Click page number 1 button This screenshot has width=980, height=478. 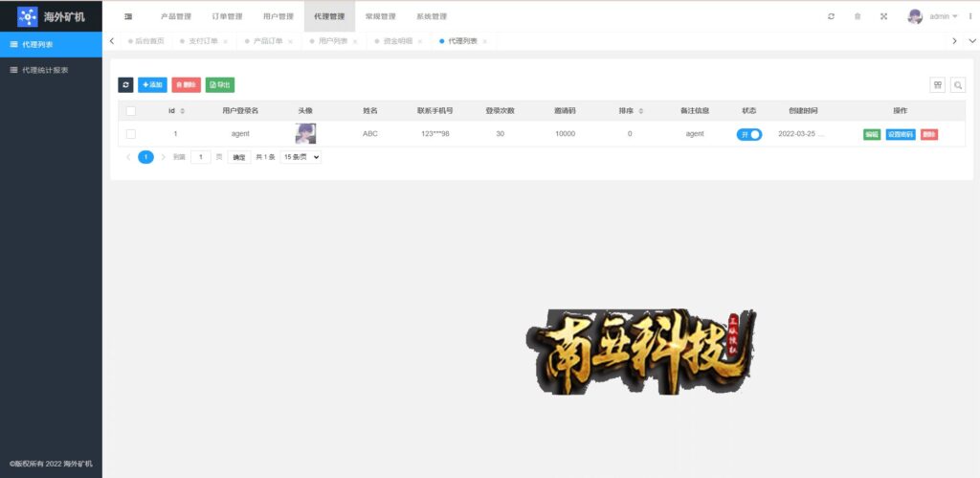(x=145, y=157)
